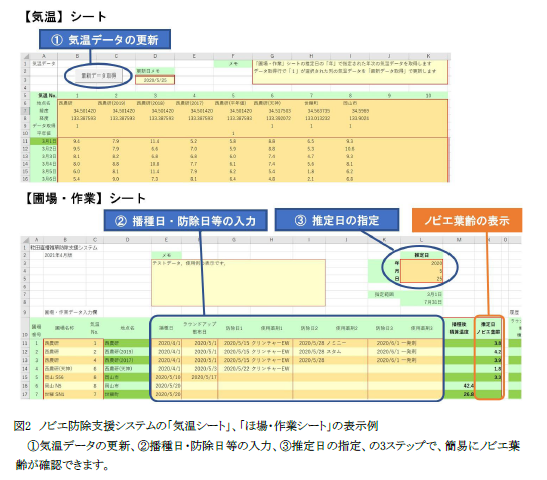
Task: Select 推定日 year cell showing 2020
Action: click(x=422, y=263)
